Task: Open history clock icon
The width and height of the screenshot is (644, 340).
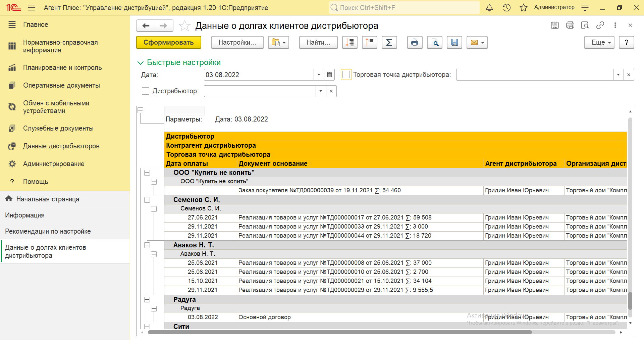Action: pyautogui.click(x=506, y=7)
